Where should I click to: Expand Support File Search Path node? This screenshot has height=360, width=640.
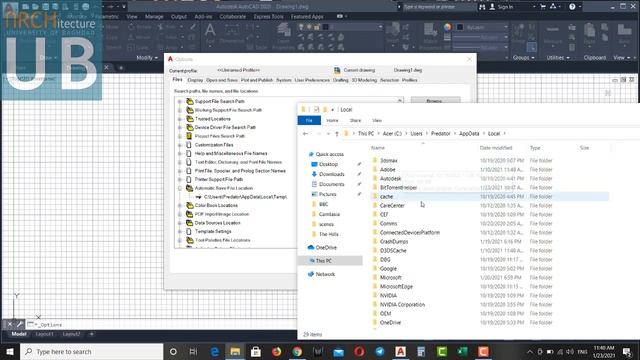coord(180,101)
